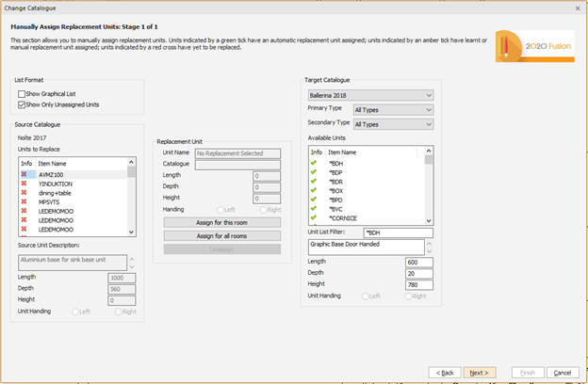Click red cross icon beside AVMZ100
The height and width of the screenshot is (384, 588).
coord(24,174)
